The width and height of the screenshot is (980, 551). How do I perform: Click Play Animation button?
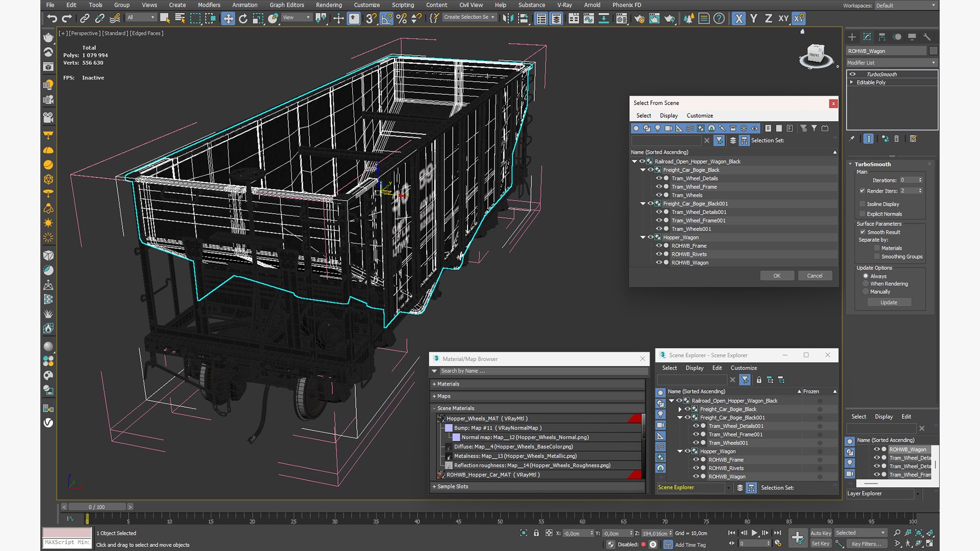(754, 533)
